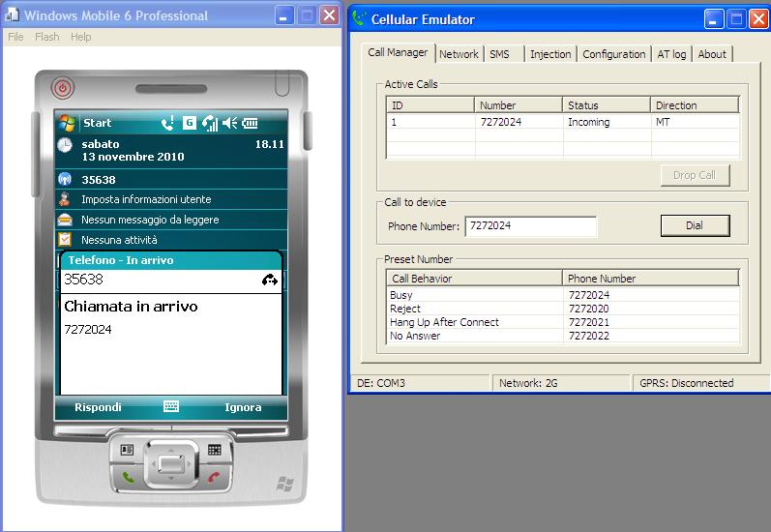Click the center D-pad action button
Viewport: 771px width, 532px height.
tap(171, 463)
